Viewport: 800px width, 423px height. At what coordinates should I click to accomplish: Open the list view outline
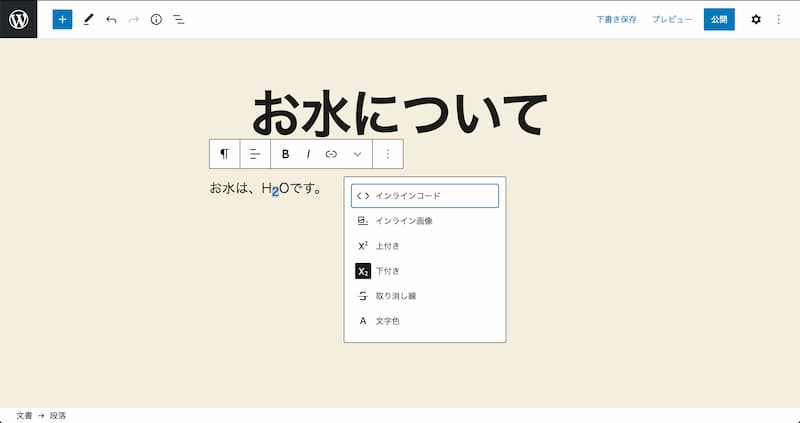(x=179, y=19)
